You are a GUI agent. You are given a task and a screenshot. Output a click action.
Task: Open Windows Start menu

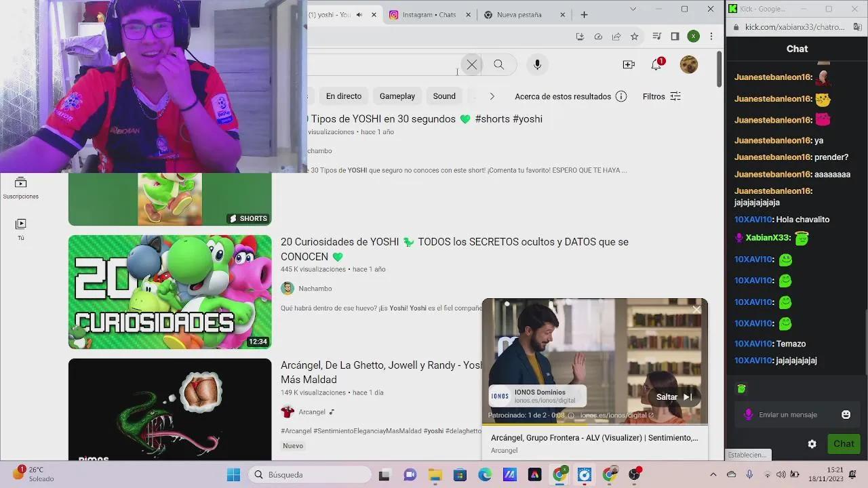(233, 474)
